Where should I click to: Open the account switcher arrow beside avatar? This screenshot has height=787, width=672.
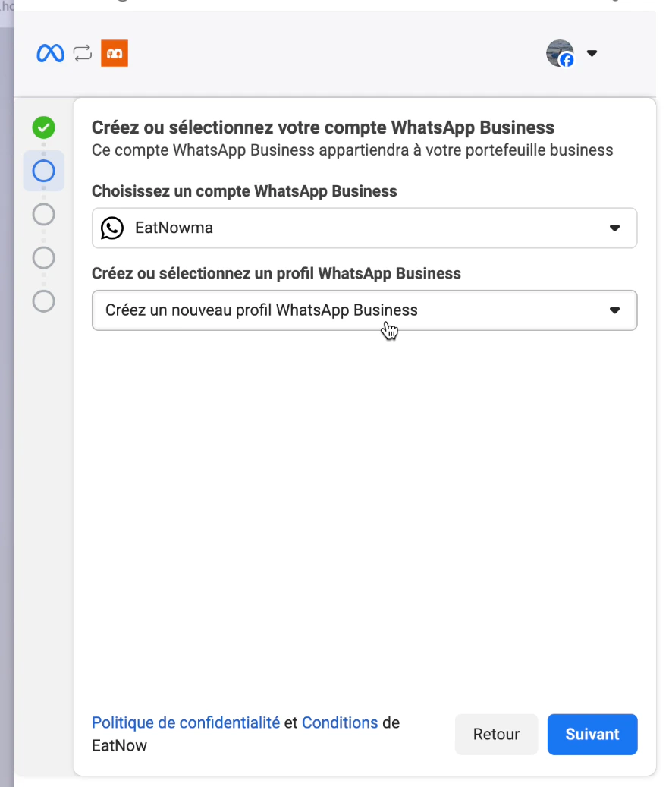(x=592, y=53)
